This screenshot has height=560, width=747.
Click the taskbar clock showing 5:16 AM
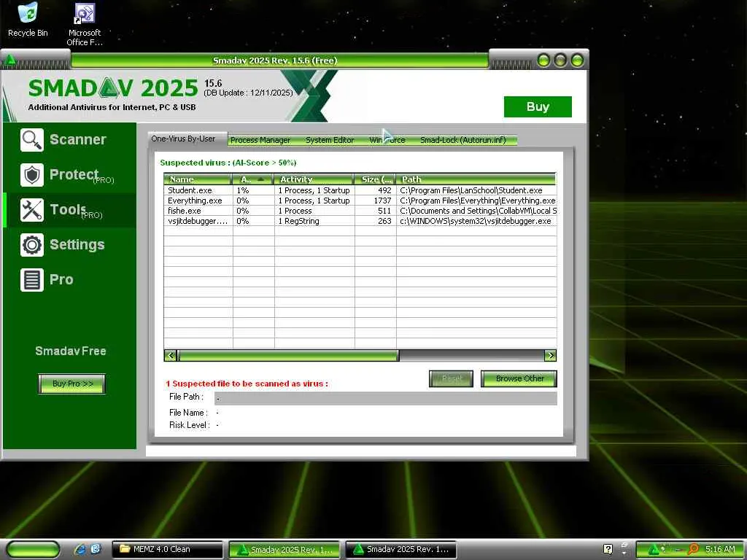(x=720, y=549)
